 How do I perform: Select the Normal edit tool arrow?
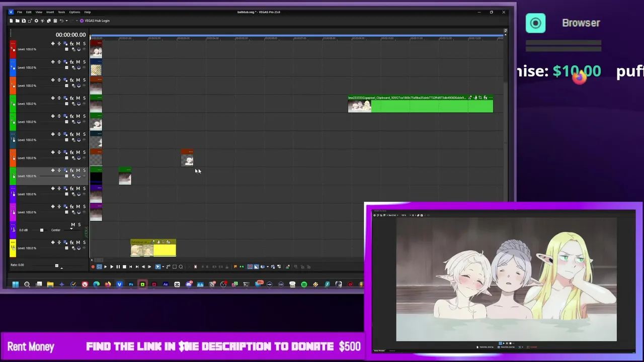tap(158, 266)
